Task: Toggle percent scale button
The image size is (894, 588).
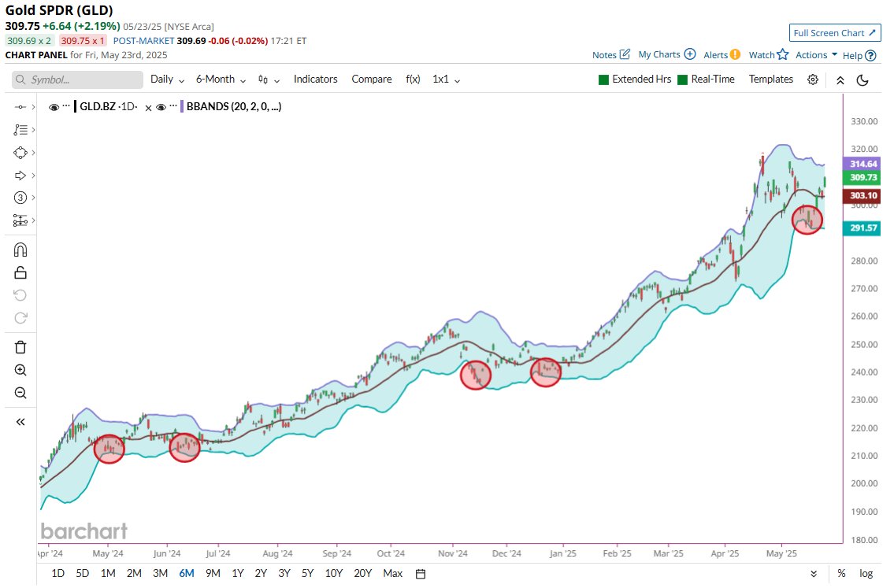Action: click(841, 574)
